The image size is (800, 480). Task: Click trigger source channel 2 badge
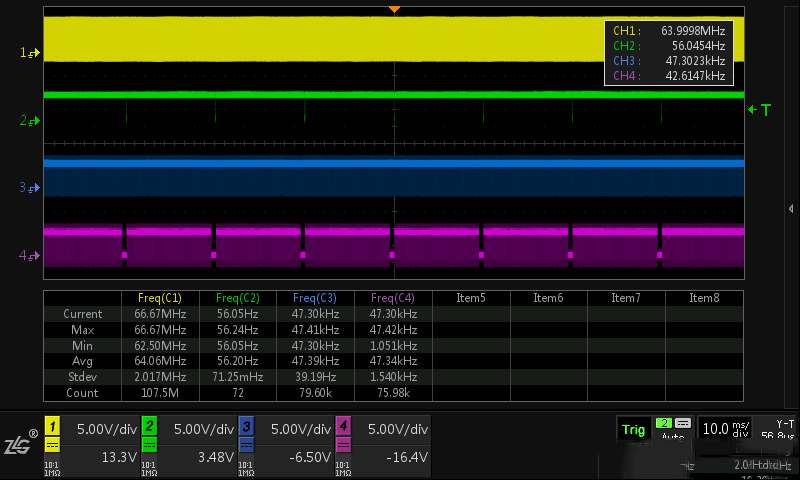click(x=663, y=423)
